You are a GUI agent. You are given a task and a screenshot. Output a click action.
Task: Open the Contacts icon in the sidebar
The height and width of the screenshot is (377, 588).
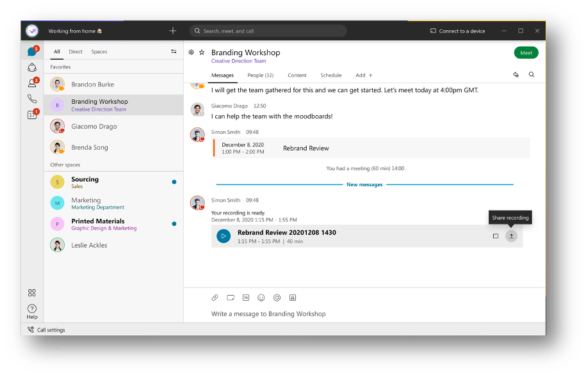click(x=32, y=82)
